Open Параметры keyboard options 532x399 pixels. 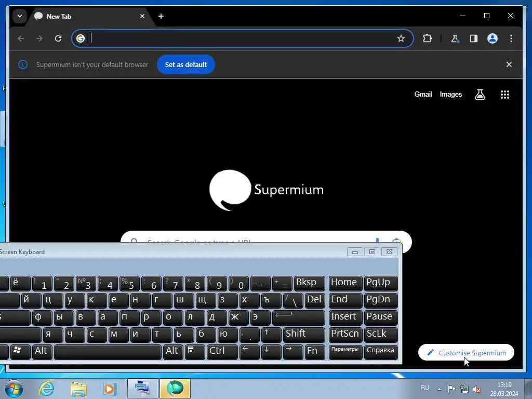[x=345, y=352]
